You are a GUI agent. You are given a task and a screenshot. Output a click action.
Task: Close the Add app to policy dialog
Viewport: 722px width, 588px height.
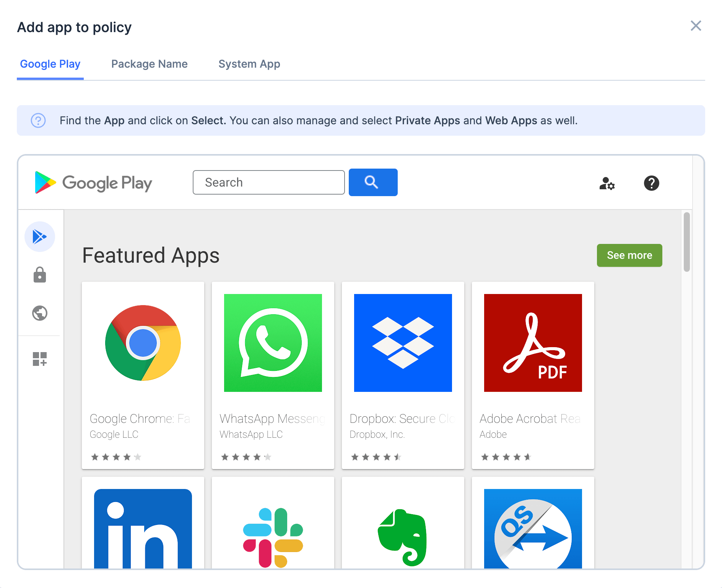point(696,26)
